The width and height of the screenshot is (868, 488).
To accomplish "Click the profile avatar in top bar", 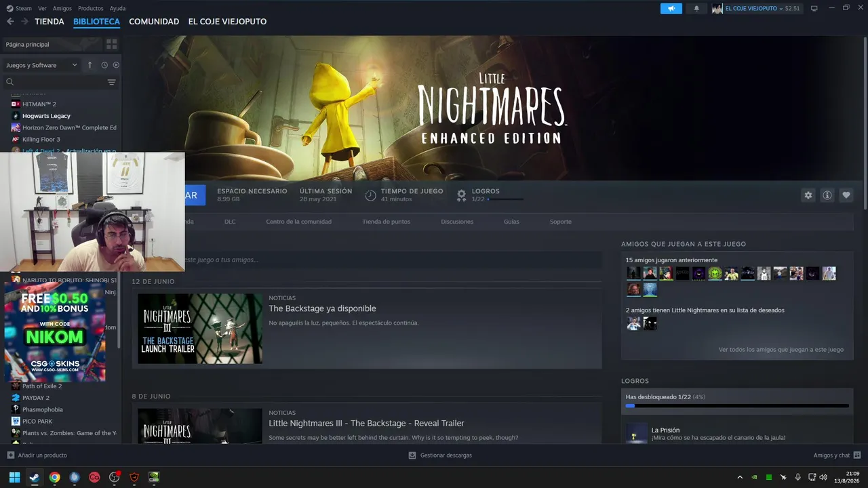I will (717, 8).
